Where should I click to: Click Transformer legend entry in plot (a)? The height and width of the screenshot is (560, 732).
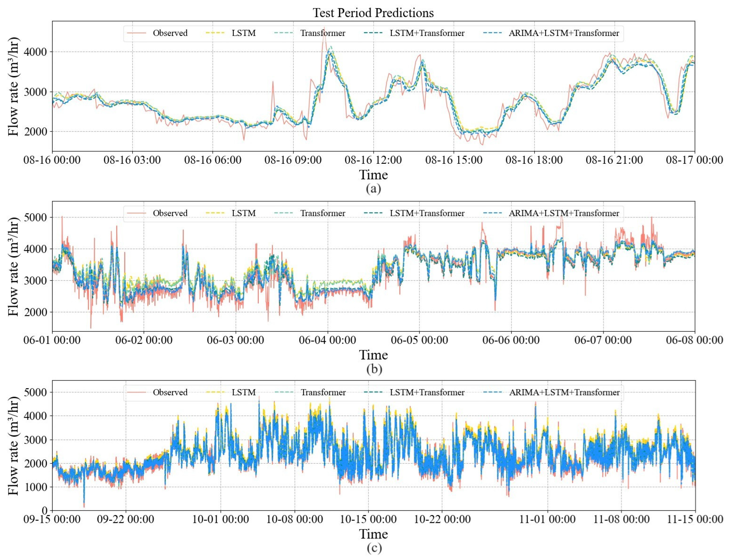[x=323, y=33]
